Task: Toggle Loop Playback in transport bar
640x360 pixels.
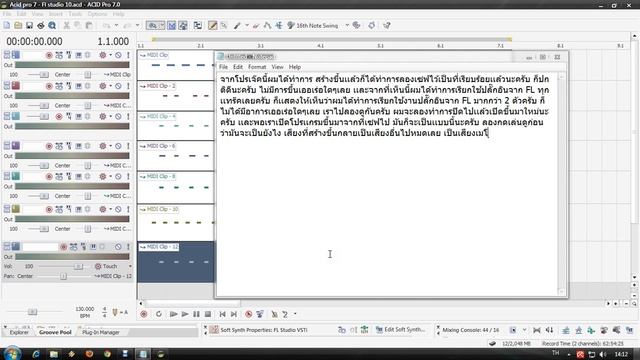Action: tap(159, 314)
